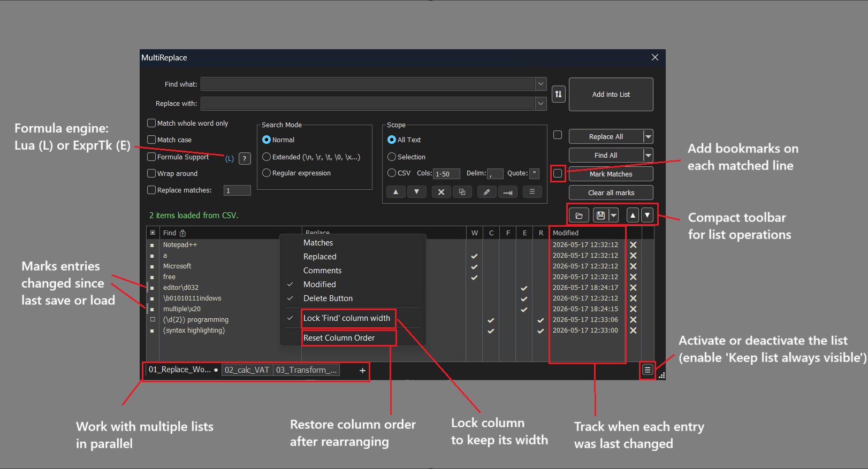Delete the (syntax highlighting) entry with its X
The image size is (868, 469).
tap(633, 330)
